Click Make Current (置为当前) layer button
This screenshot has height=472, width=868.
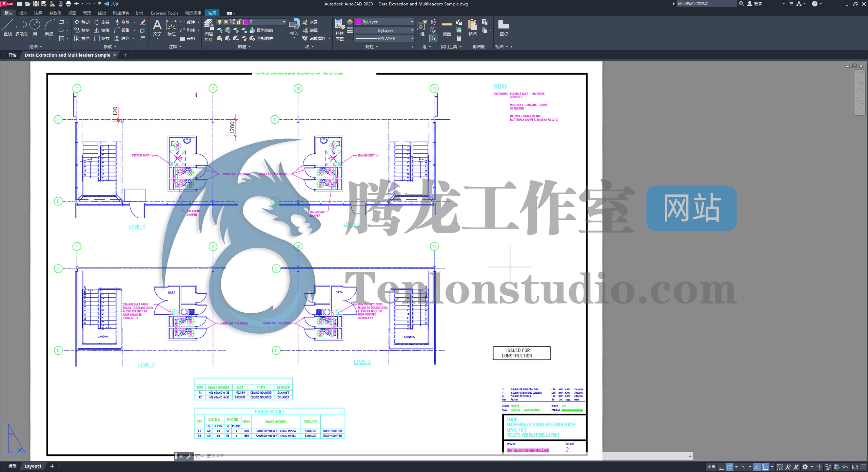coord(261,30)
